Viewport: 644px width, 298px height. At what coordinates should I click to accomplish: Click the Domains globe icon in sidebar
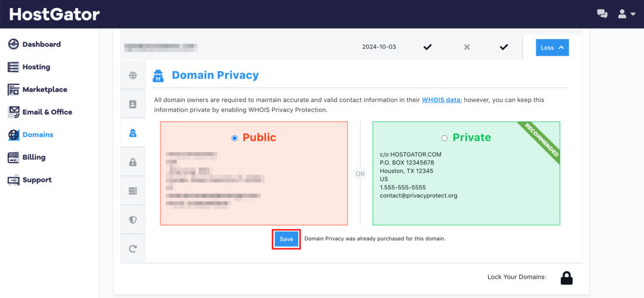[x=14, y=135]
